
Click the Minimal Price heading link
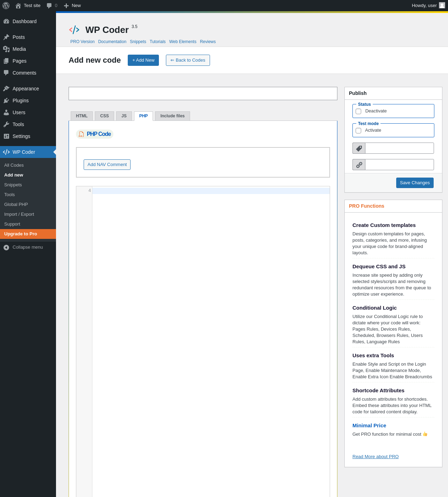[369, 426]
